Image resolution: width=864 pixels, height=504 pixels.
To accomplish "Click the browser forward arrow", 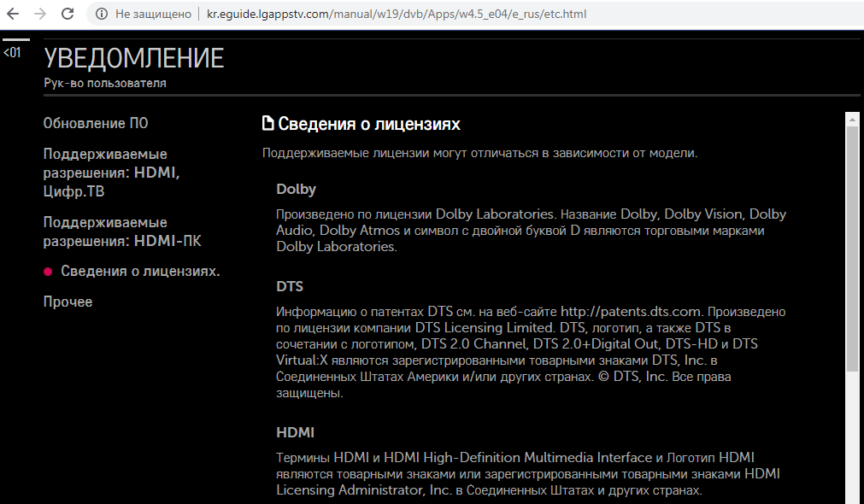I will point(40,15).
